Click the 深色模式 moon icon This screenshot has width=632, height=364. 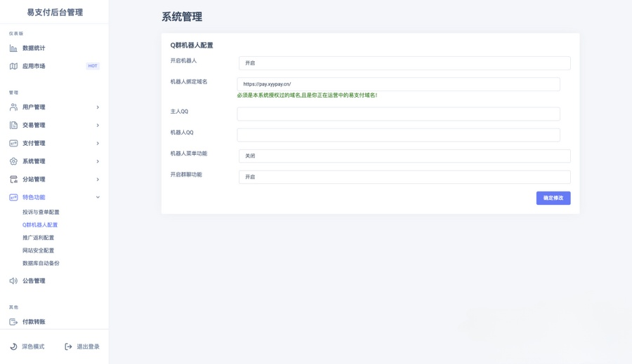pos(13,346)
